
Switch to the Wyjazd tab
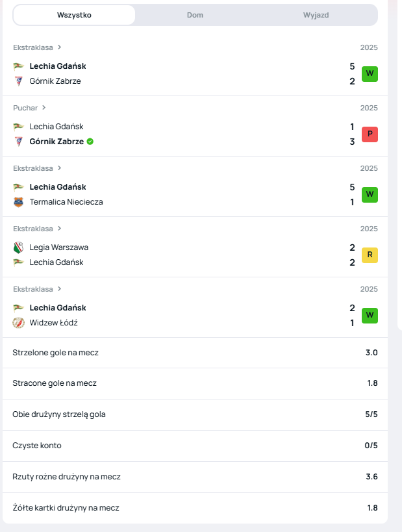316,15
